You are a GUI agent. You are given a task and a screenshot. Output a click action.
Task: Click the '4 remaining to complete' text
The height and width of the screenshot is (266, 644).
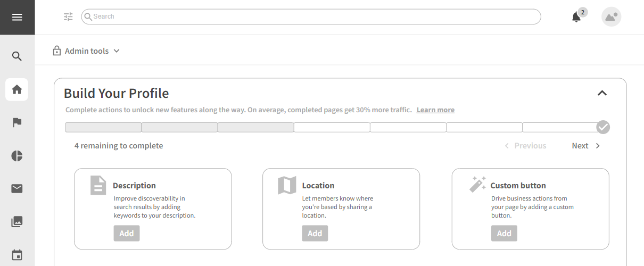point(119,146)
